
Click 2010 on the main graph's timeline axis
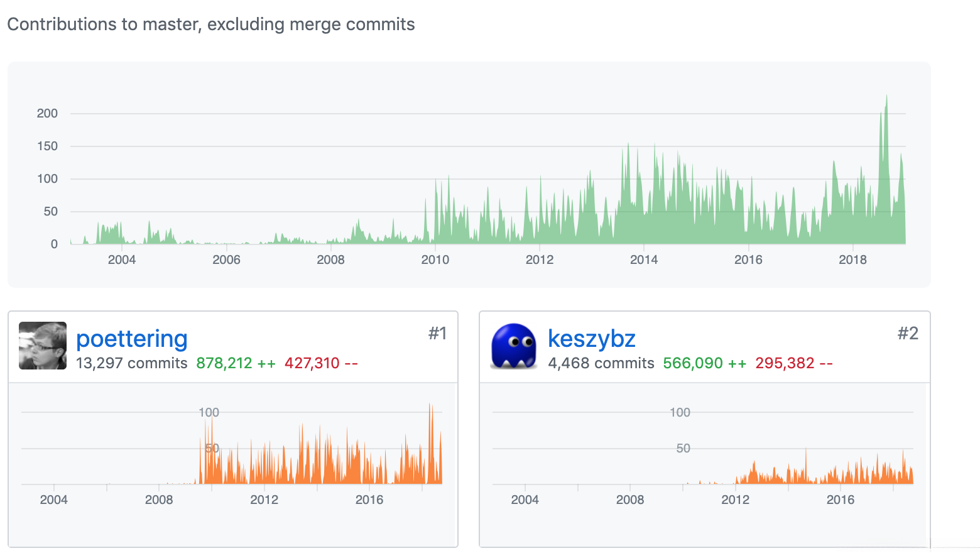point(435,260)
